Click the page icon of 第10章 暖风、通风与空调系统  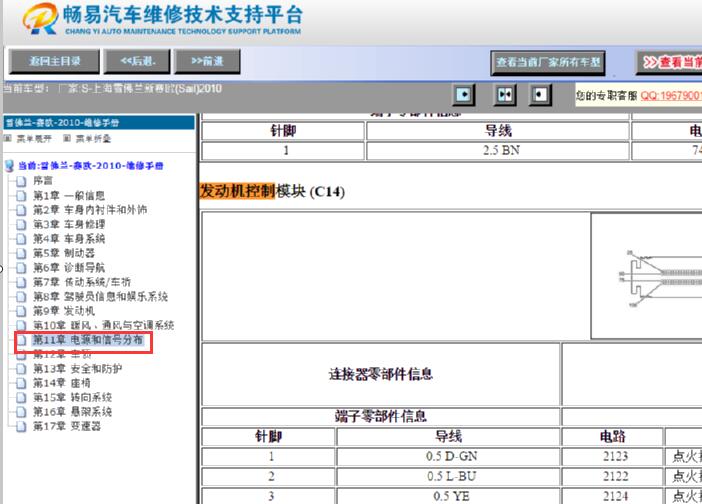tap(21, 325)
